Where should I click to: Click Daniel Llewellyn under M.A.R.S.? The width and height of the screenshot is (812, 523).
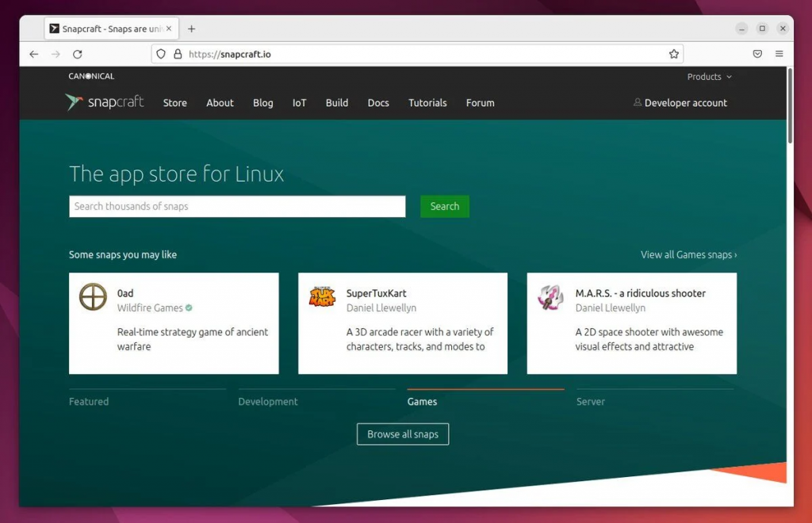(611, 307)
